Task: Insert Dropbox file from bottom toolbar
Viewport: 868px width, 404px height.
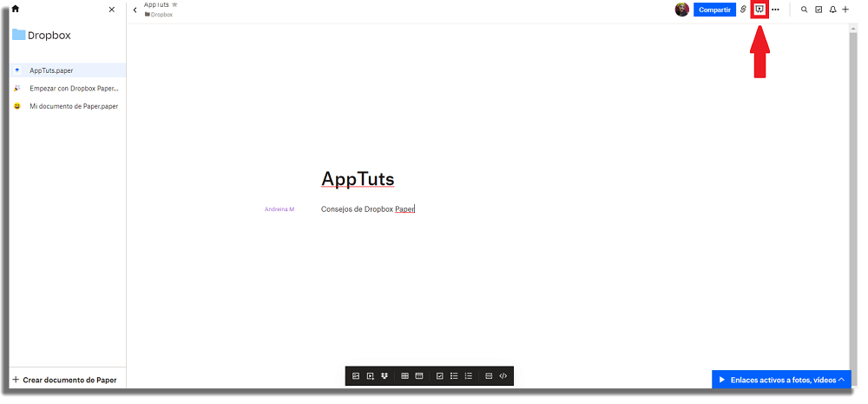Action: 385,375
